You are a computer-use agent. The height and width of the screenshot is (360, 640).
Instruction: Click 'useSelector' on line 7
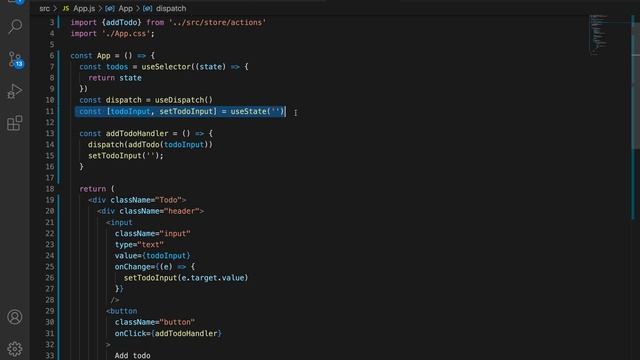pos(166,67)
